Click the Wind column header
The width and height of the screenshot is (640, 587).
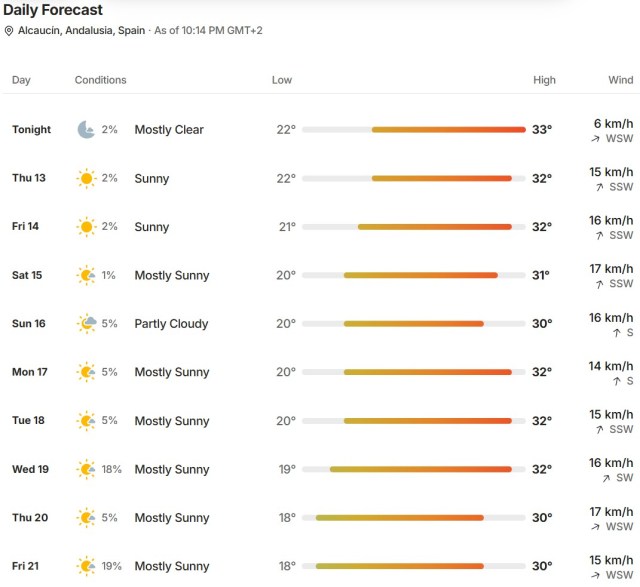[620, 80]
